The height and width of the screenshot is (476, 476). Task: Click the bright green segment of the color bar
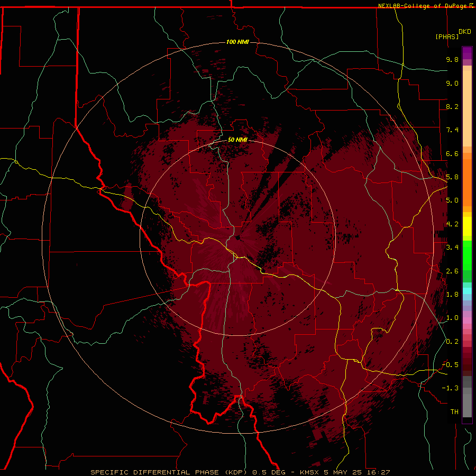point(467,255)
